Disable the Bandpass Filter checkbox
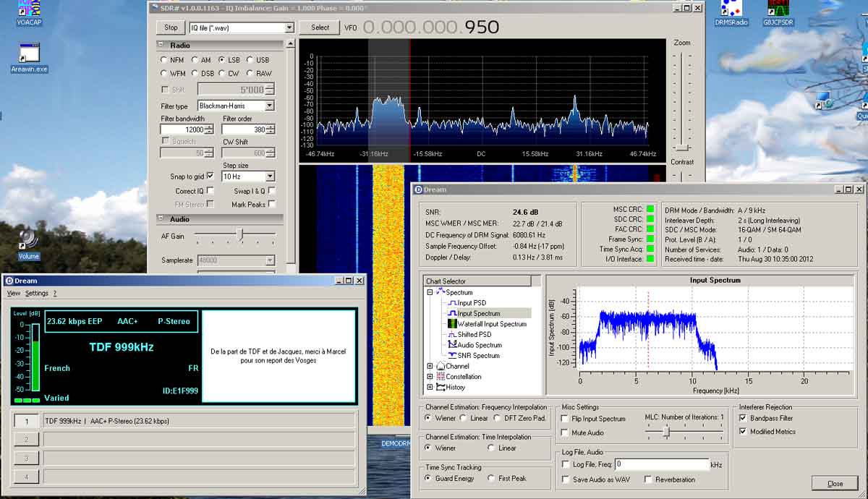 click(x=743, y=418)
